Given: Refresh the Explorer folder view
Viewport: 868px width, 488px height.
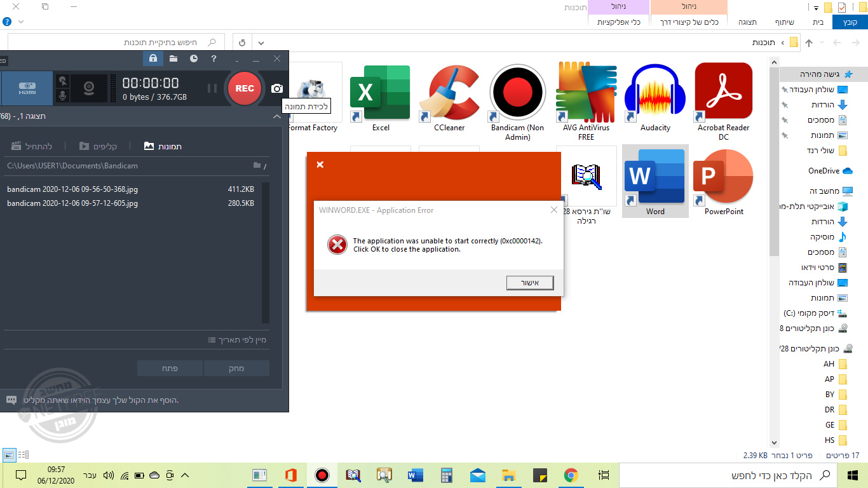Looking at the screenshot, I should pos(242,43).
